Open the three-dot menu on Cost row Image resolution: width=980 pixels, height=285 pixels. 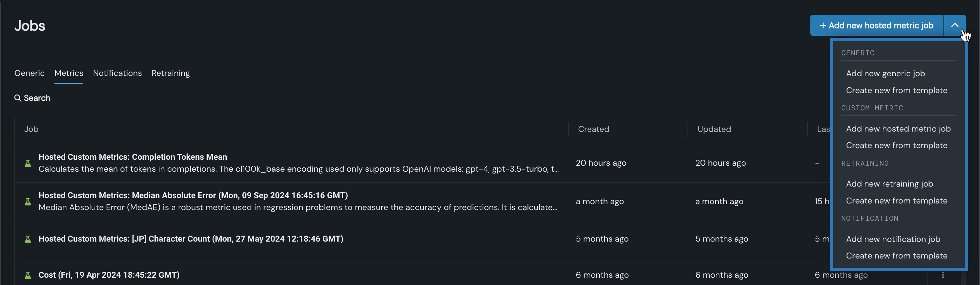943,275
